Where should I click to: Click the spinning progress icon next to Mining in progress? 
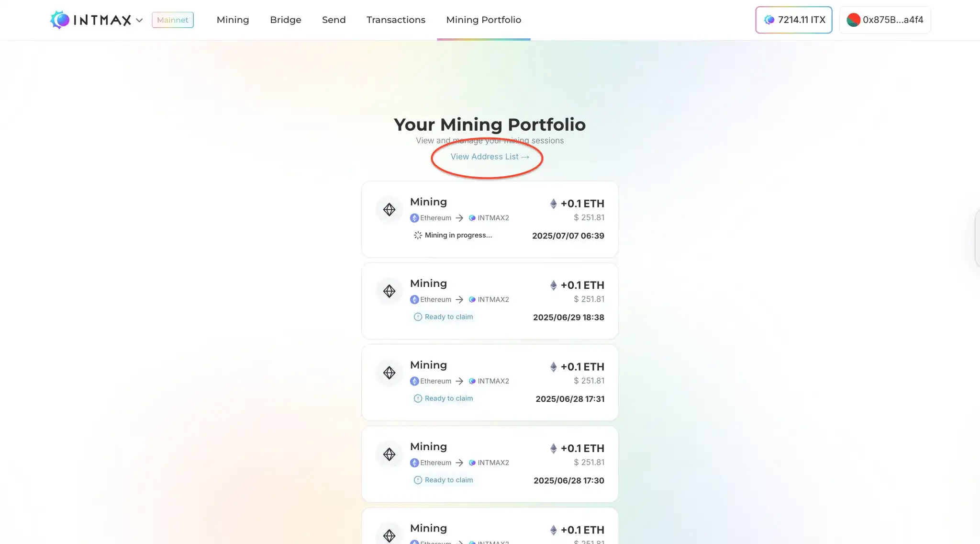click(x=417, y=235)
